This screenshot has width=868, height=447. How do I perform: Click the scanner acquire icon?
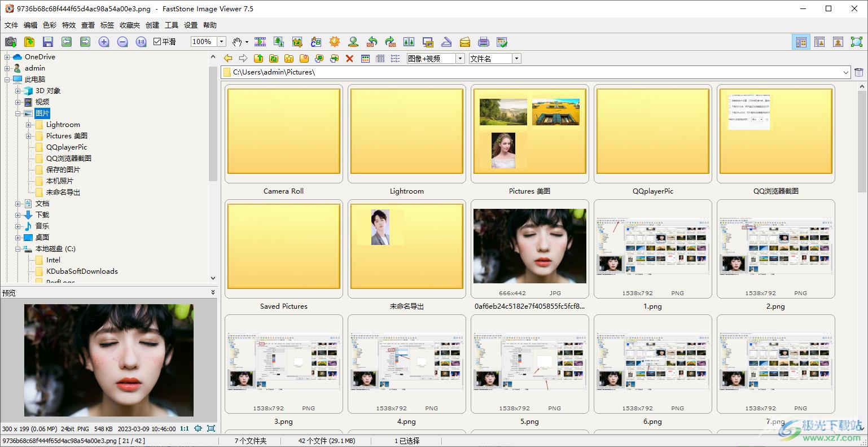446,42
